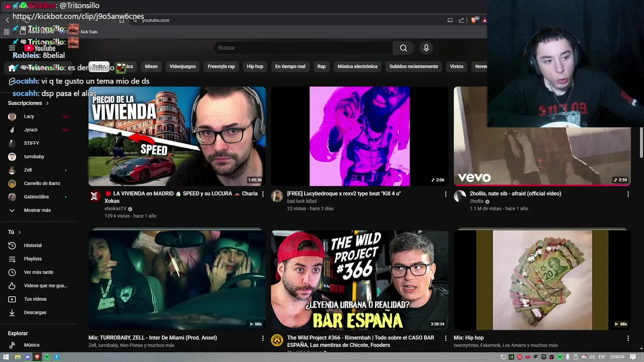Click the ESP language indicator in taskbar
Image resolution: width=644 pixels, height=362 pixels.
pos(602,357)
